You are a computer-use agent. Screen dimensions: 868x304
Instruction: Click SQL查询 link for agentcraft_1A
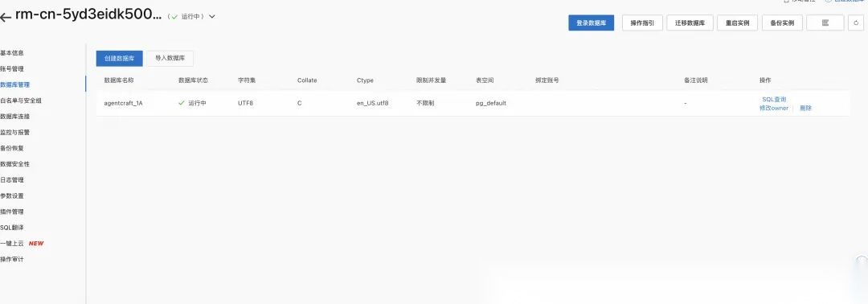[774, 99]
